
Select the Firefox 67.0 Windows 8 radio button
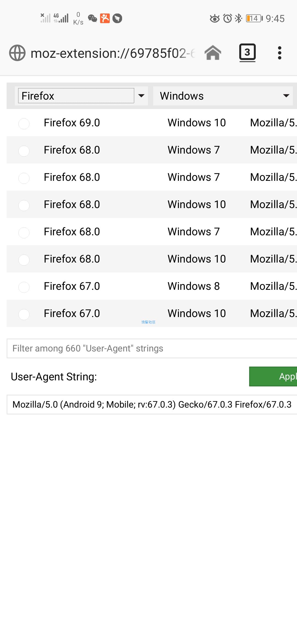click(x=24, y=287)
